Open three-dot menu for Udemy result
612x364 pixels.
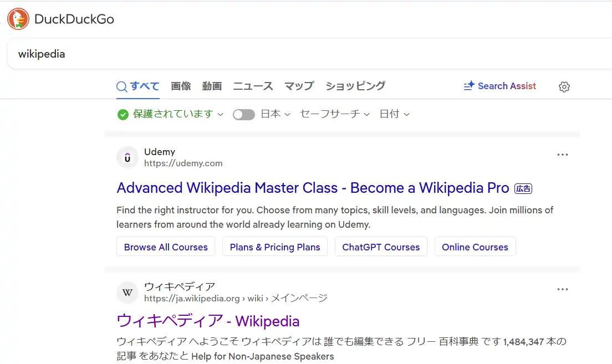tap(563, 155)
